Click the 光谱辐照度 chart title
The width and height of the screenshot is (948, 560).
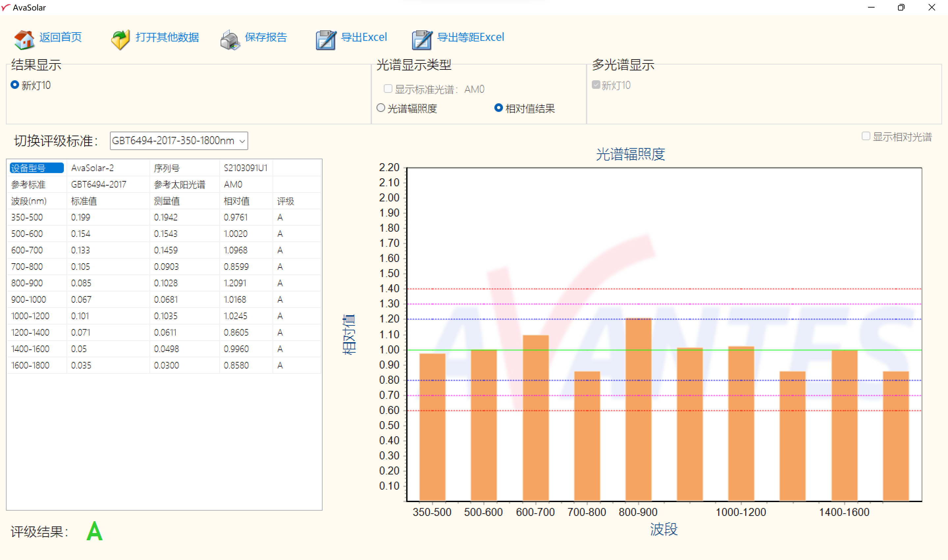[630, 154]
